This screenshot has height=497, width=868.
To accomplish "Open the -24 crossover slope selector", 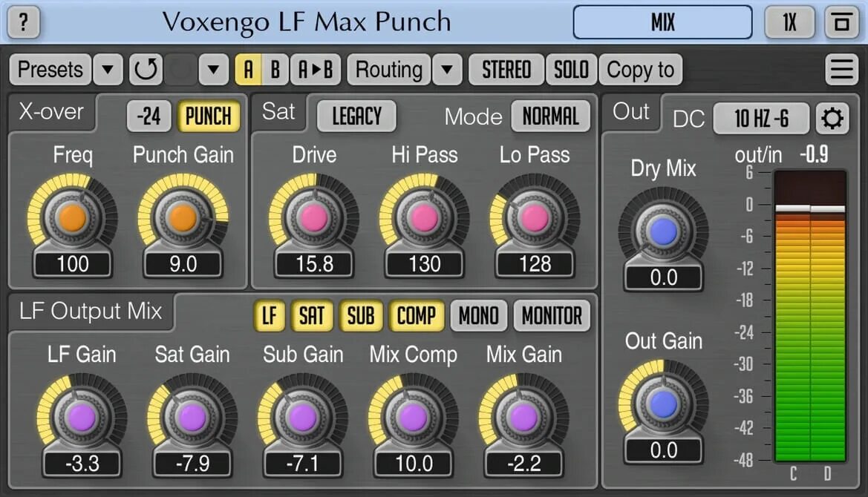I will click(149, 116).
